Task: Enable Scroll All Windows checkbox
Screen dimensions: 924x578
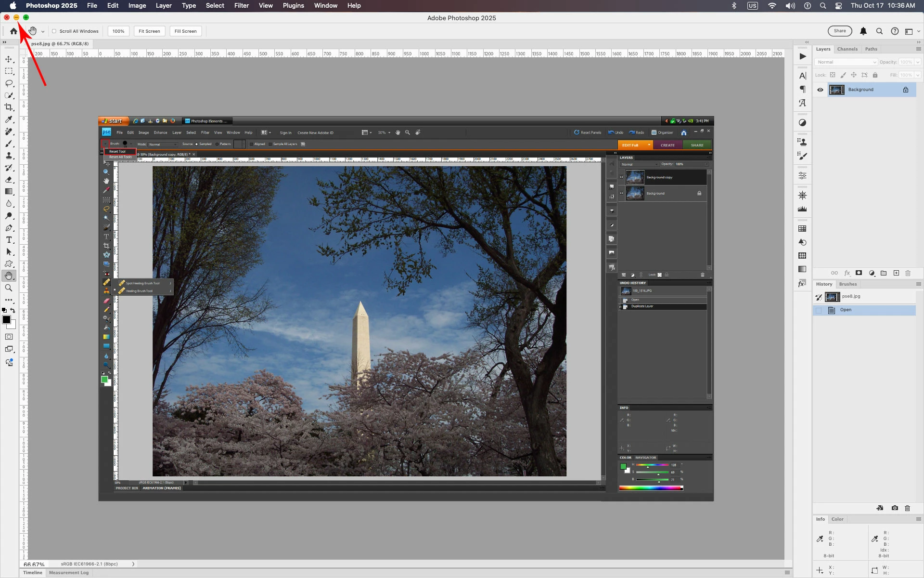Action: (54, 31)
